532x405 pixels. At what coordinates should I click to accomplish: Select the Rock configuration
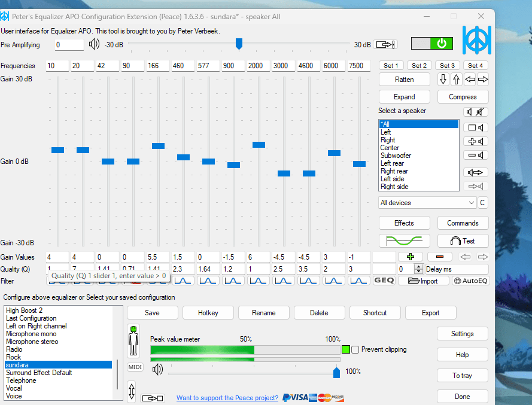tap(59, 357)
